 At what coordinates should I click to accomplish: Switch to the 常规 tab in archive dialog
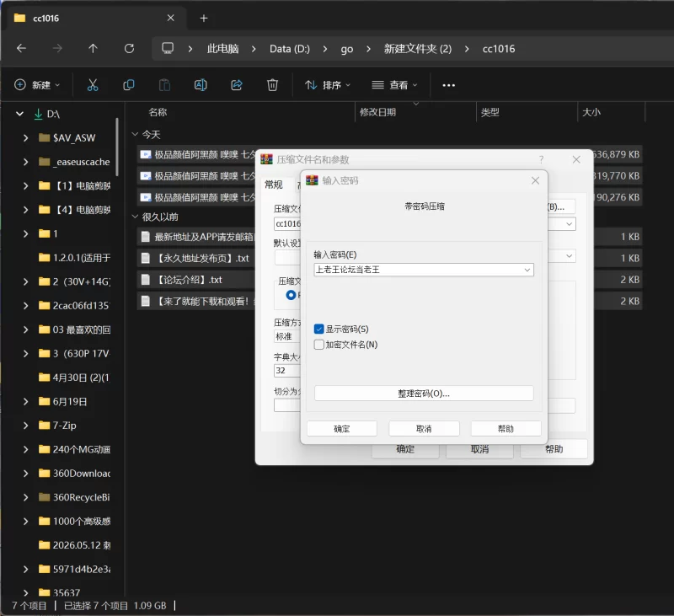point(274,185)
